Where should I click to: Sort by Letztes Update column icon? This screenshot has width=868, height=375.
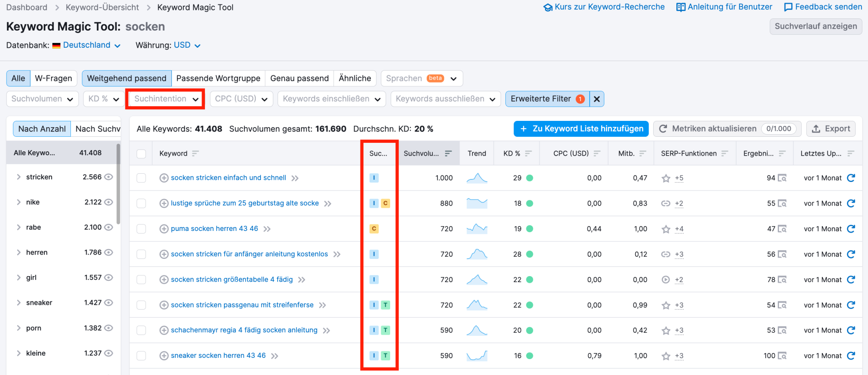[x=851, y=154]
